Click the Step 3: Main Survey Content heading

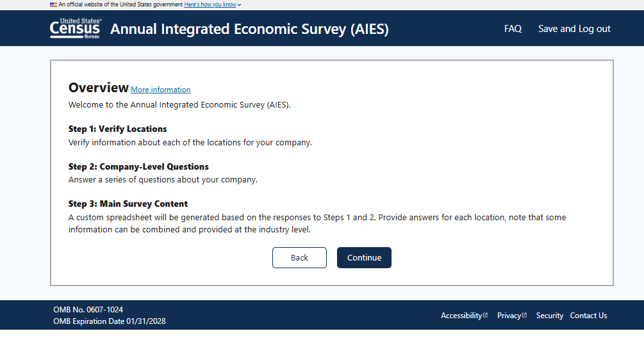pos(128,204)
